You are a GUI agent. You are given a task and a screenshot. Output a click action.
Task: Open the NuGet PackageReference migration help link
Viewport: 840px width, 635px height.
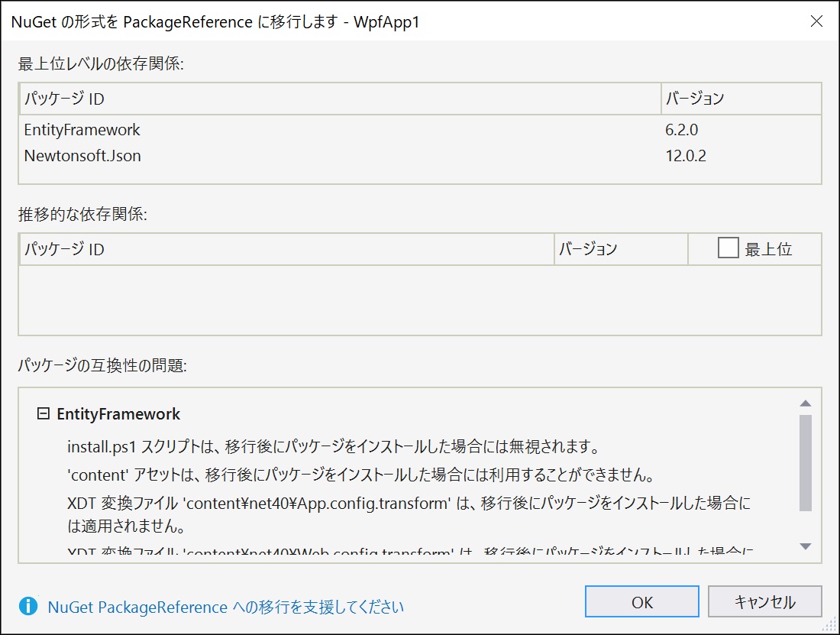225,607
